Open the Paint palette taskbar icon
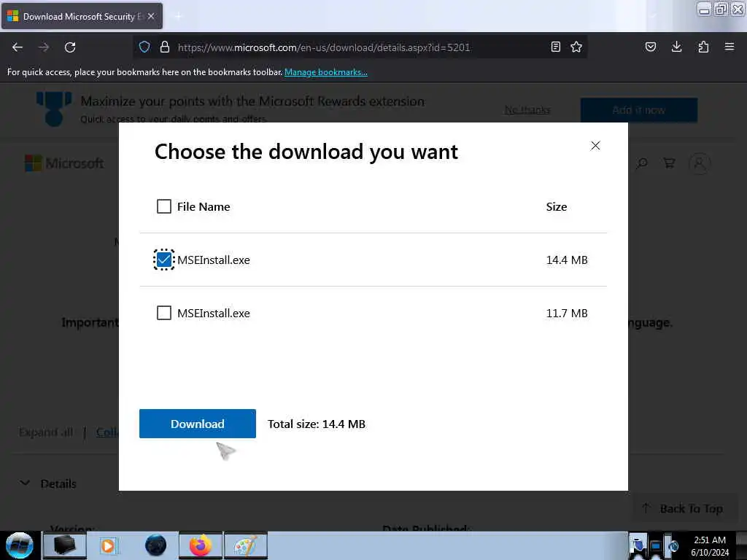Image resolution: width=747 pixels, height=560 pixels. [x=246, y=545]
